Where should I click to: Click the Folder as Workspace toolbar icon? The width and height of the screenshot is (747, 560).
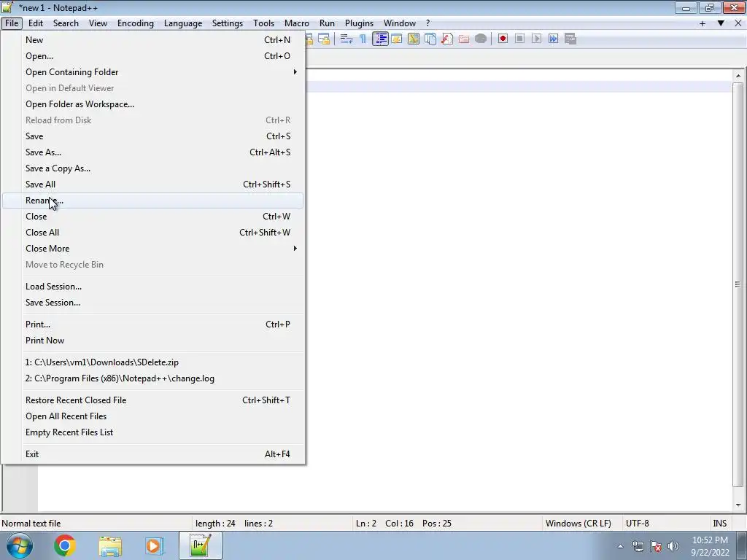pyautogui.click(x=463, y=39)
